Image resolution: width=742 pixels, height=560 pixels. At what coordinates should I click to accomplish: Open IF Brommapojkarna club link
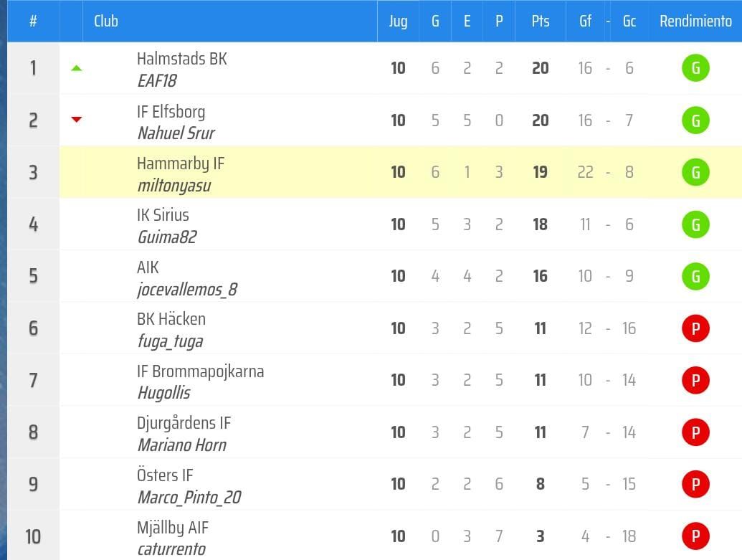point(200,371)
